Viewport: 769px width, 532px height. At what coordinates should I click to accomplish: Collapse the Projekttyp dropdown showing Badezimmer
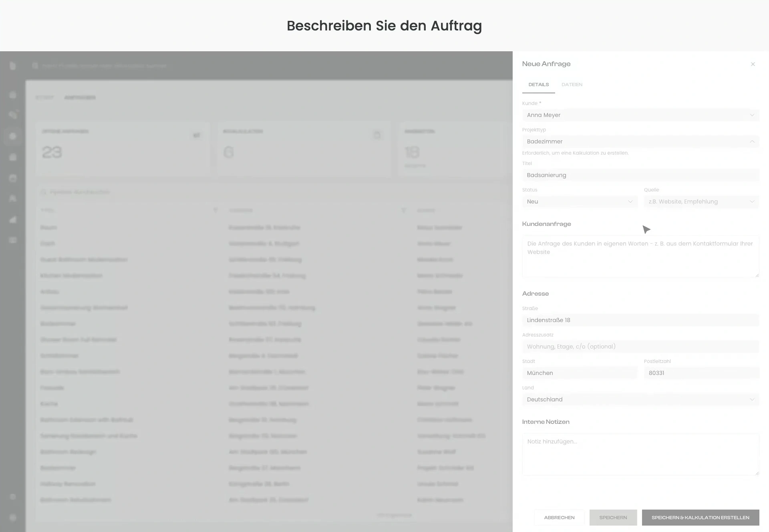[640, 141]
